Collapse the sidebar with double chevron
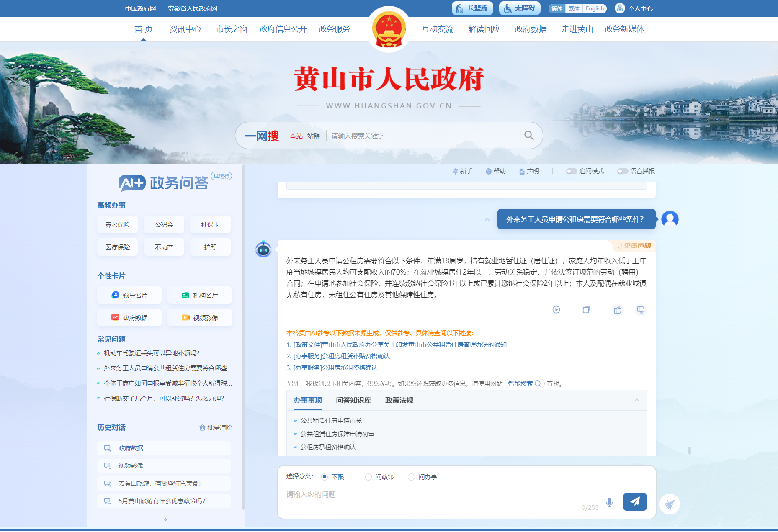 (166, 519)
